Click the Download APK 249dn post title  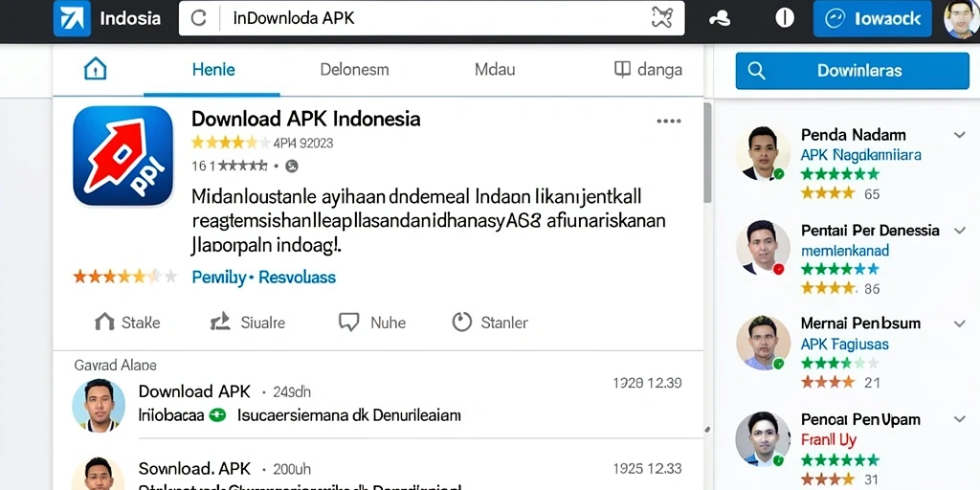pyautogui.click(x=193, y=391)
